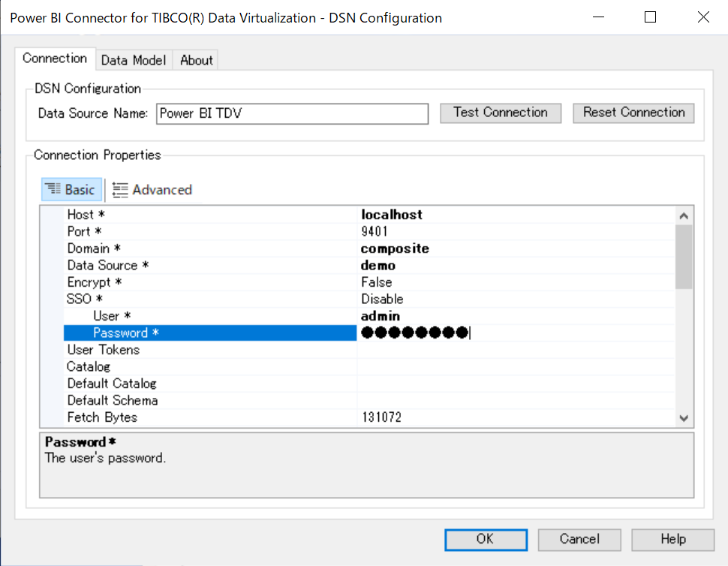This screenshot has height=566, width=728.
Task: Select the Domain property label
Action: [x=94, y=248]
